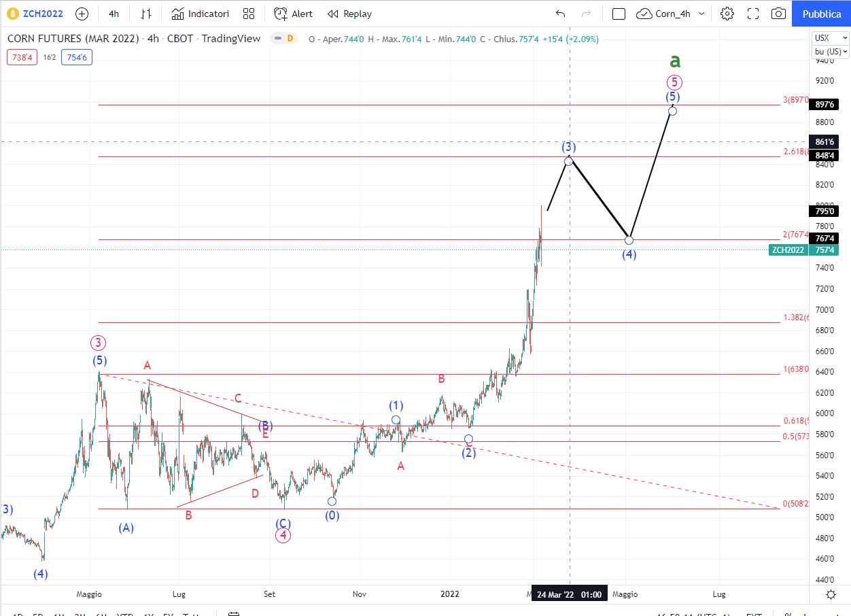This screenshot has width=851, height=616.
Task: Open the bu (US$) unit dropdown
Action: click(x=830, y=52)
